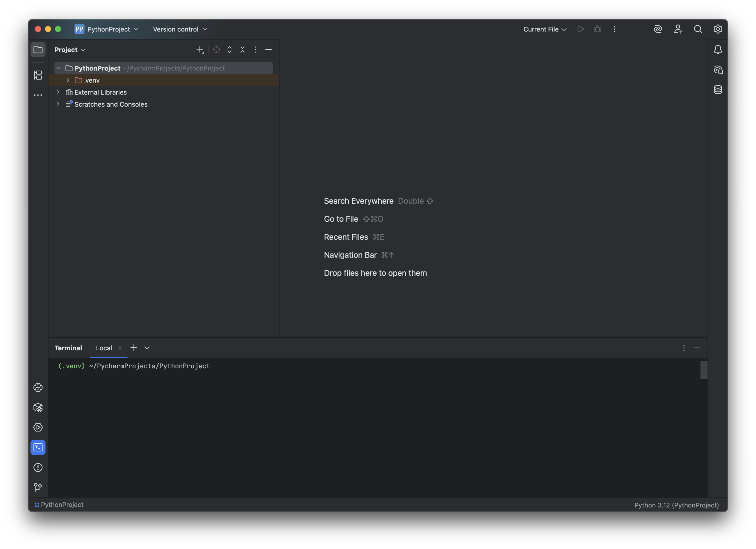Screen dimensions: 756x549
Task: Toggle the Terminal tool window button
Action: 38,447
